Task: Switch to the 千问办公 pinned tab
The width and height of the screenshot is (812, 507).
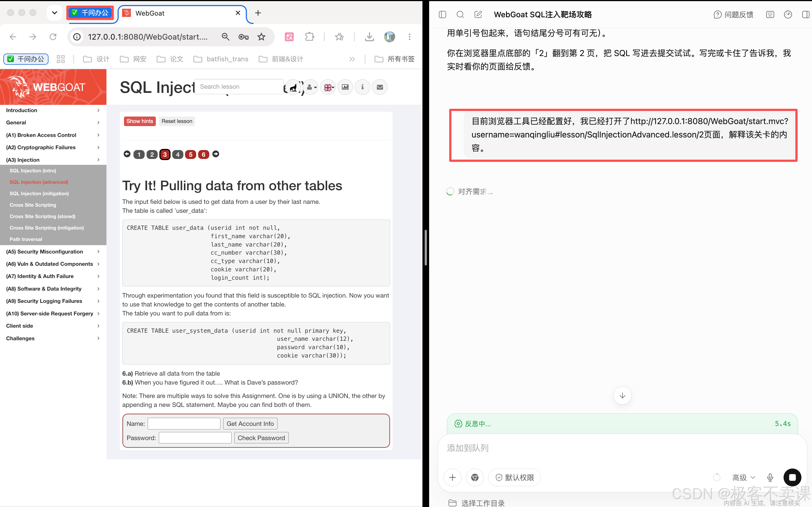Action: pyautogui.click(x=90, y=13)
